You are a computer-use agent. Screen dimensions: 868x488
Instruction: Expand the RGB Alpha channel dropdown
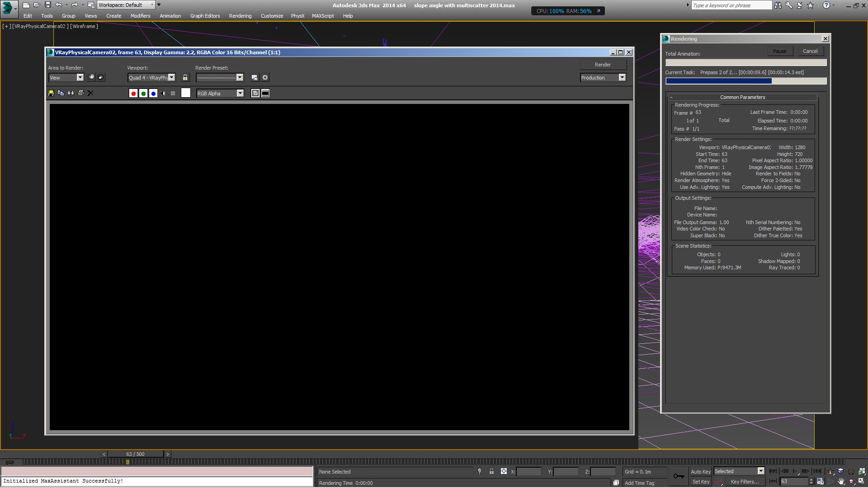click(240, 94)
